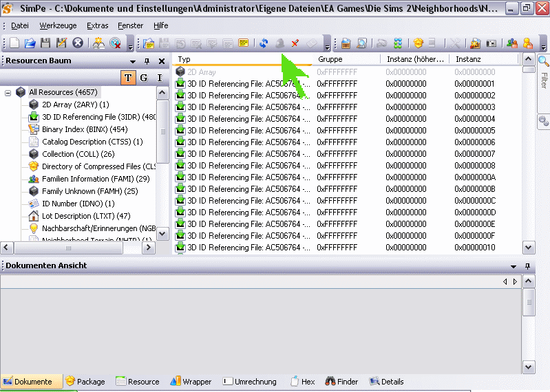Click the red pushpin toolbar icon
The height and width of the screenshot is (392, 550).
click(x=295, y=43)
